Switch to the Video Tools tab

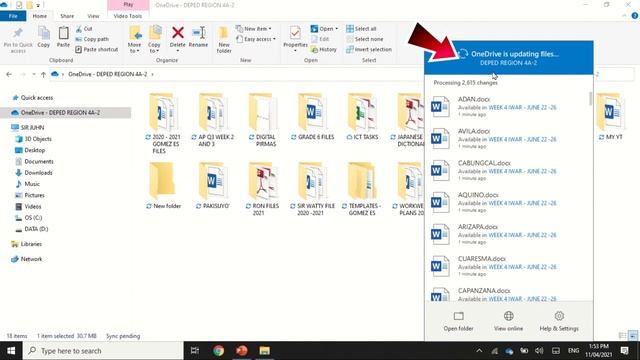click(128, 16)
